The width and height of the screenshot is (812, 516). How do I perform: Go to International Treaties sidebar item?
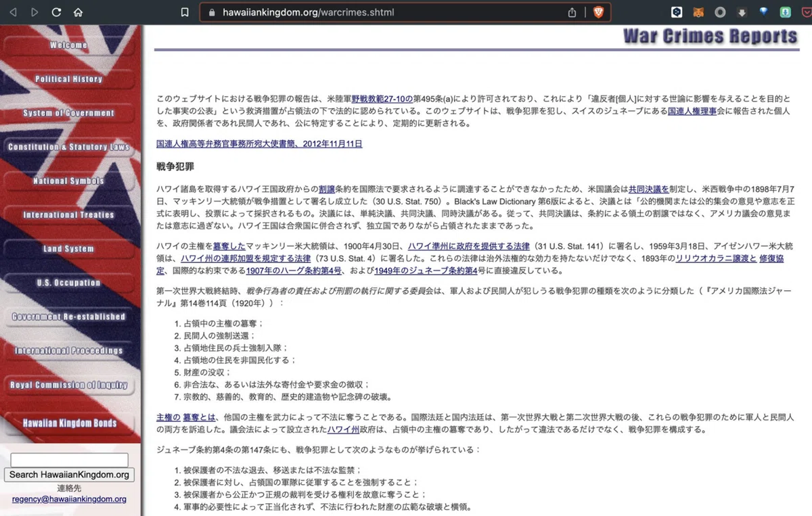point(69,215)
